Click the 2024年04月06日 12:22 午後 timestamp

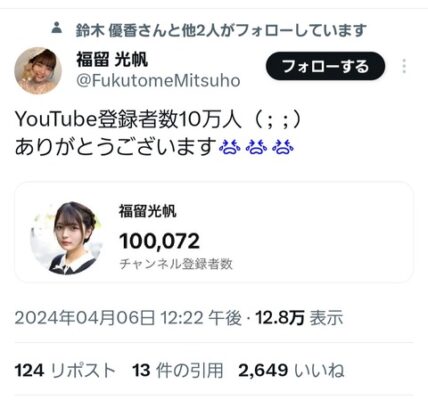tap(128, 318)
